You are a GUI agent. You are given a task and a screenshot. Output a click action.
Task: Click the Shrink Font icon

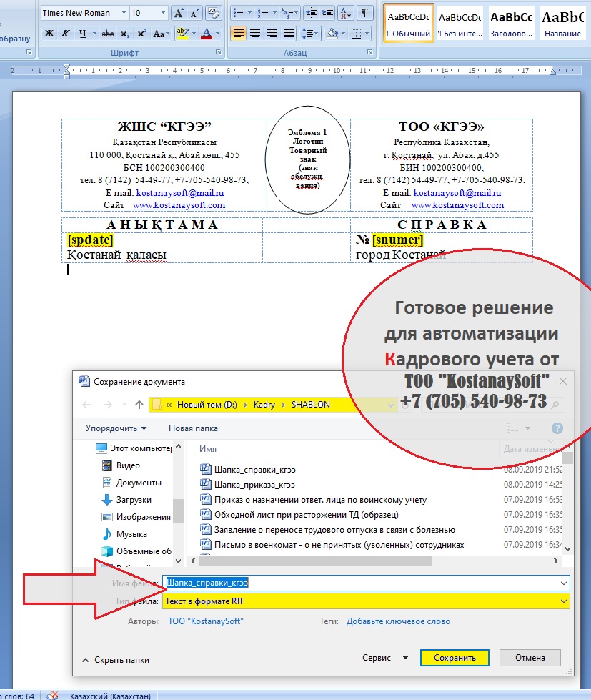pyautogui.click(x=194, y=13)
